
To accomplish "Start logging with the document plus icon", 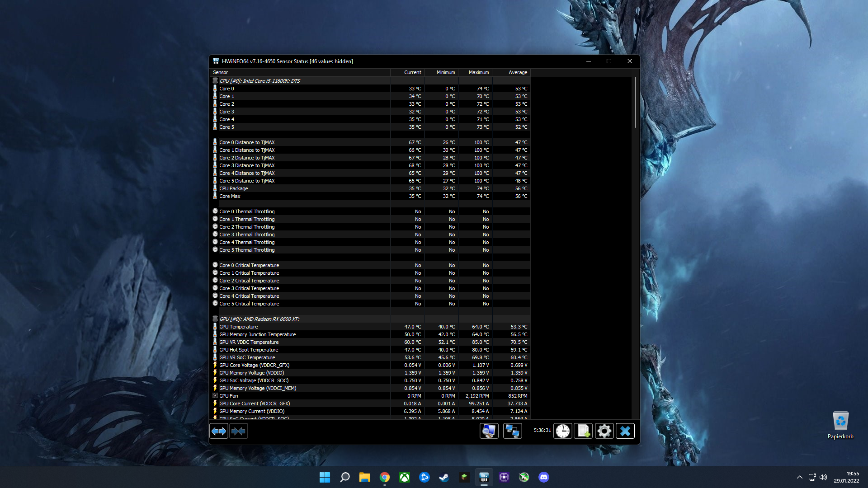I will click(x=583, y=431).
